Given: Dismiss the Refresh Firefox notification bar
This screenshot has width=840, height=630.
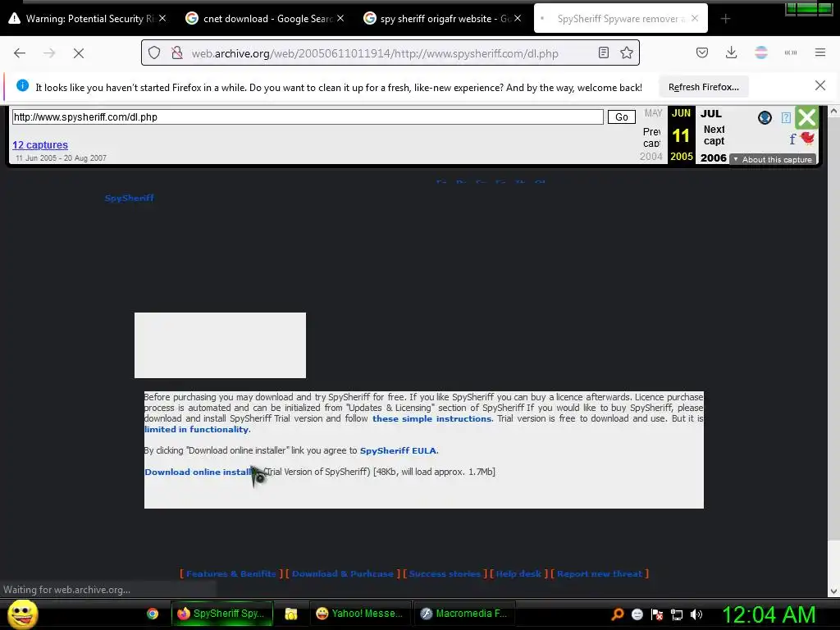Looking at the screenshot, I should click(x=820, y=85).
